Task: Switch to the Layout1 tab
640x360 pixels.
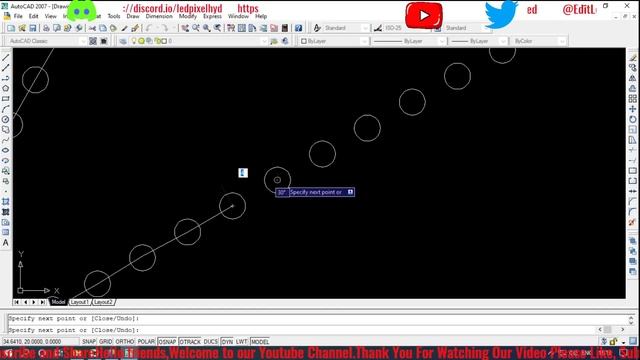Action: [x=79, y=302]
